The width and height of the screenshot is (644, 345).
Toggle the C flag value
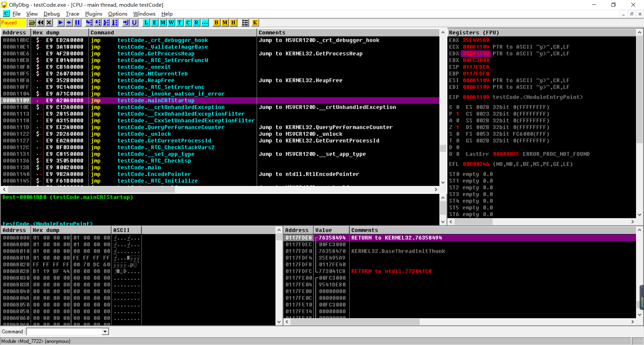(x=458, y=107)
